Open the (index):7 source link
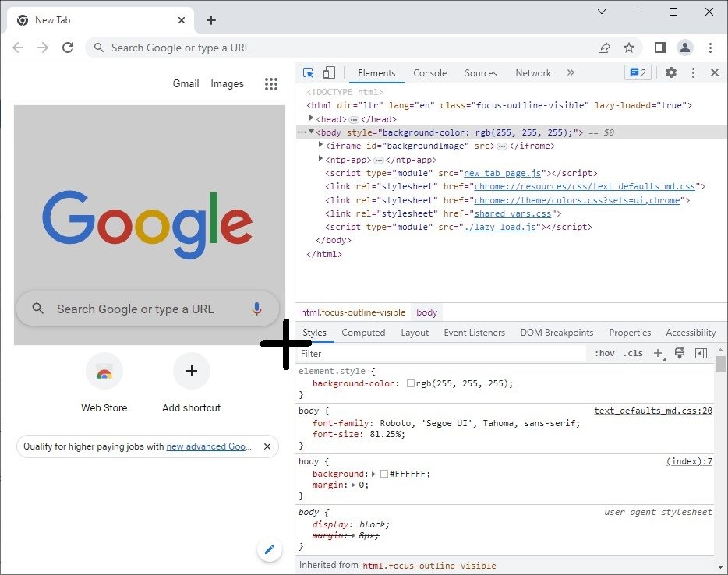Viewport: 728px width, 575px height. pyautogui.click(x=689, y=461)
